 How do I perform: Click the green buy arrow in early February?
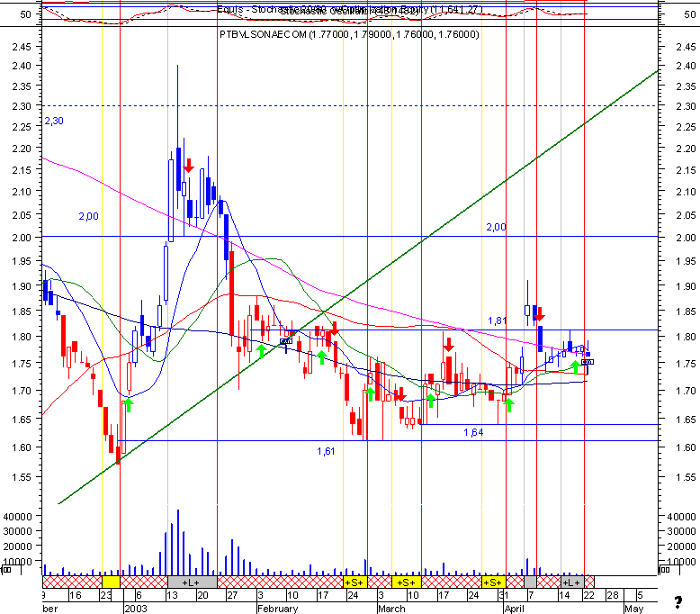coord(262,350)
